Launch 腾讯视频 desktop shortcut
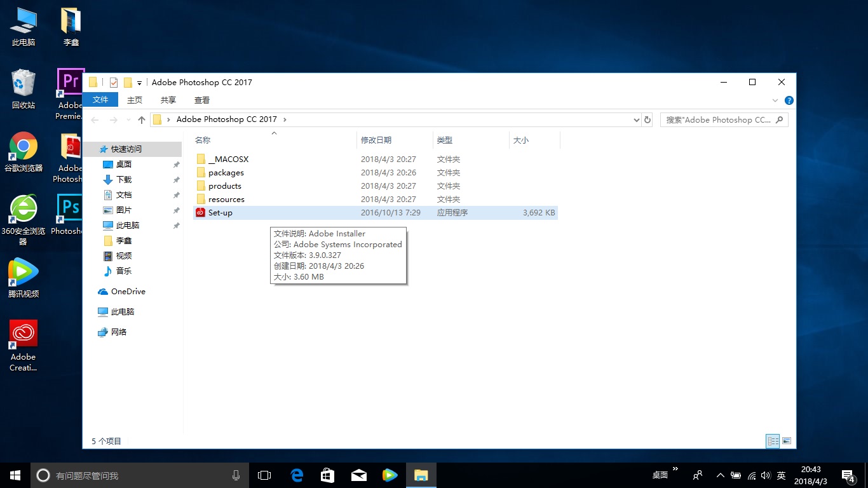The height and width of the screenshot is (488, 868). point(24,278)
